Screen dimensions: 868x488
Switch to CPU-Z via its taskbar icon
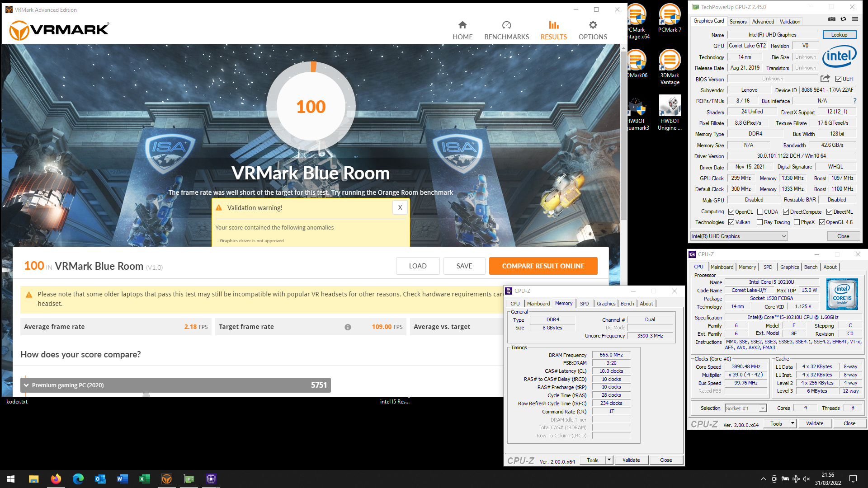click(211, 479)
